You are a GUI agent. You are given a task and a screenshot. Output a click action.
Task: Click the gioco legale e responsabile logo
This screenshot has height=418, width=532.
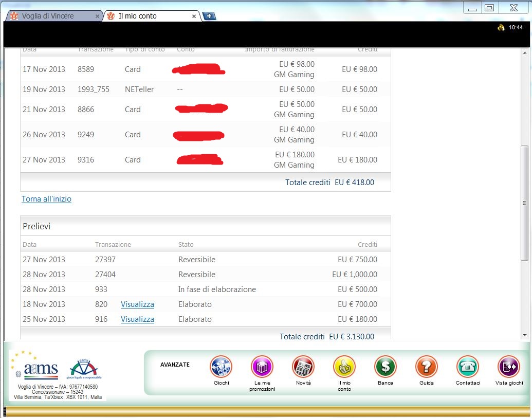[85, 369]
